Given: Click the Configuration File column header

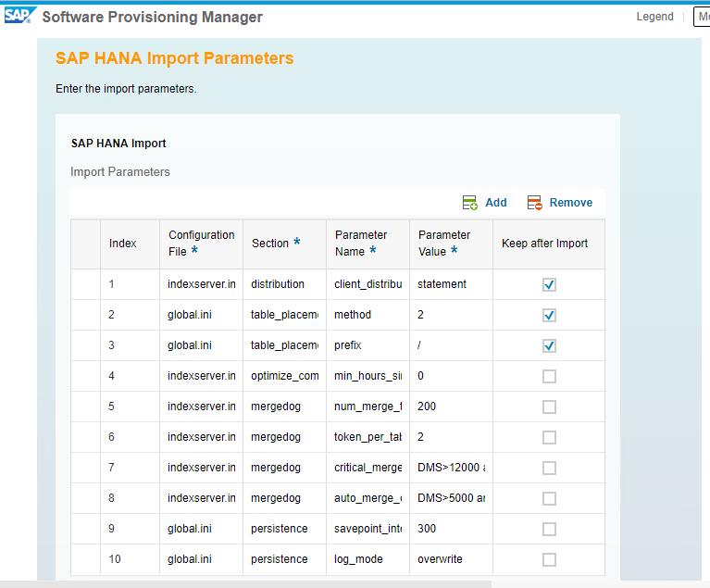Looking at the screenshot, I should tap(201, 244).
